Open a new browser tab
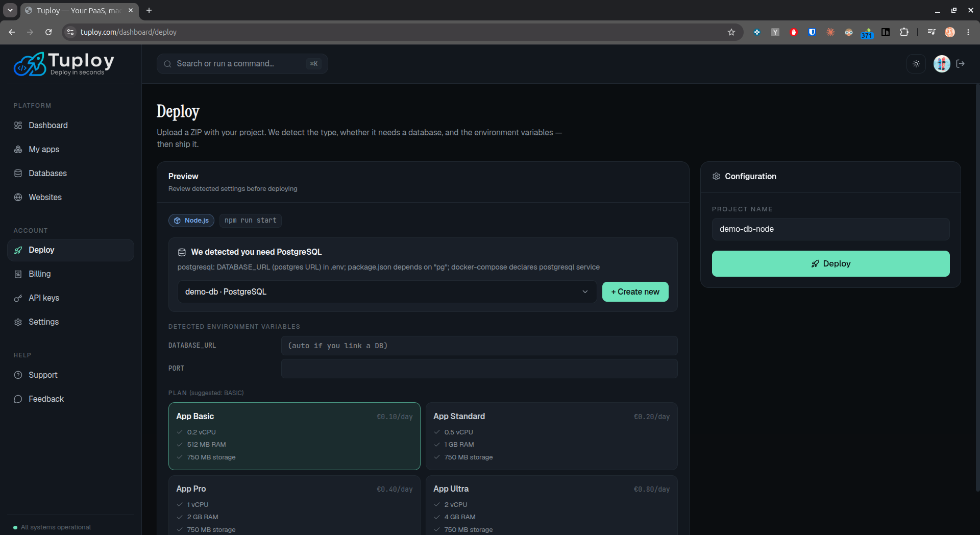 [x=149, y=10]
